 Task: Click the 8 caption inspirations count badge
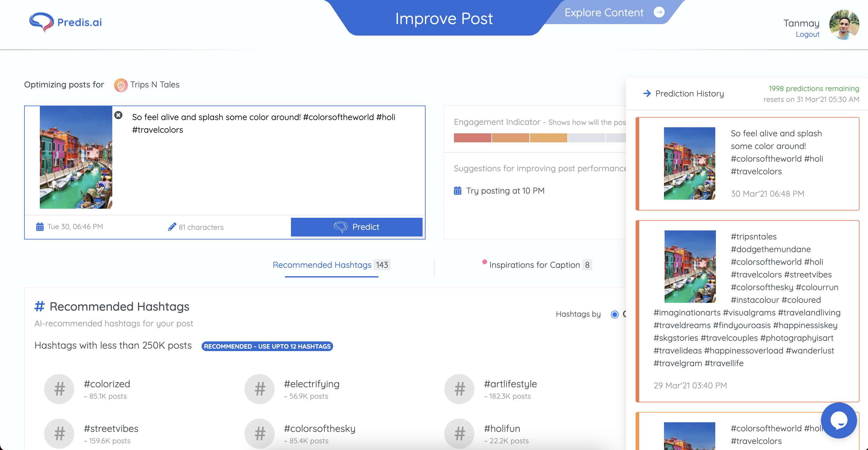click(587, 265)
